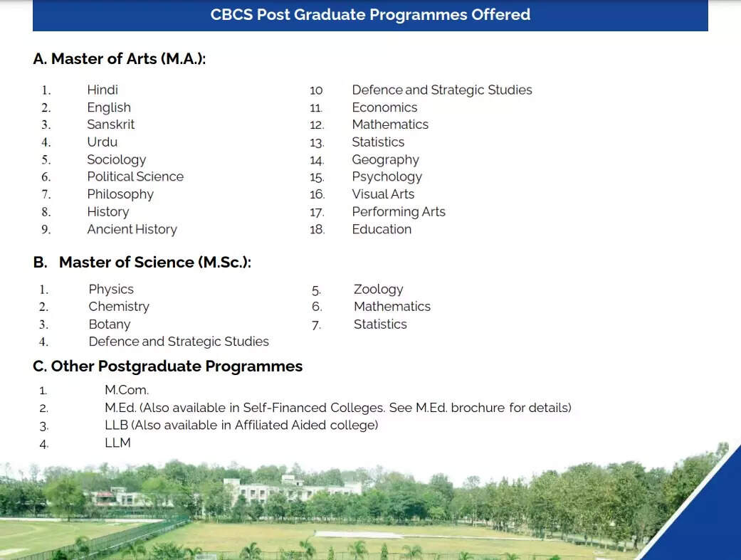Select Sanskrit in the M.A. list
741x560 pixels.
(110, 125)
